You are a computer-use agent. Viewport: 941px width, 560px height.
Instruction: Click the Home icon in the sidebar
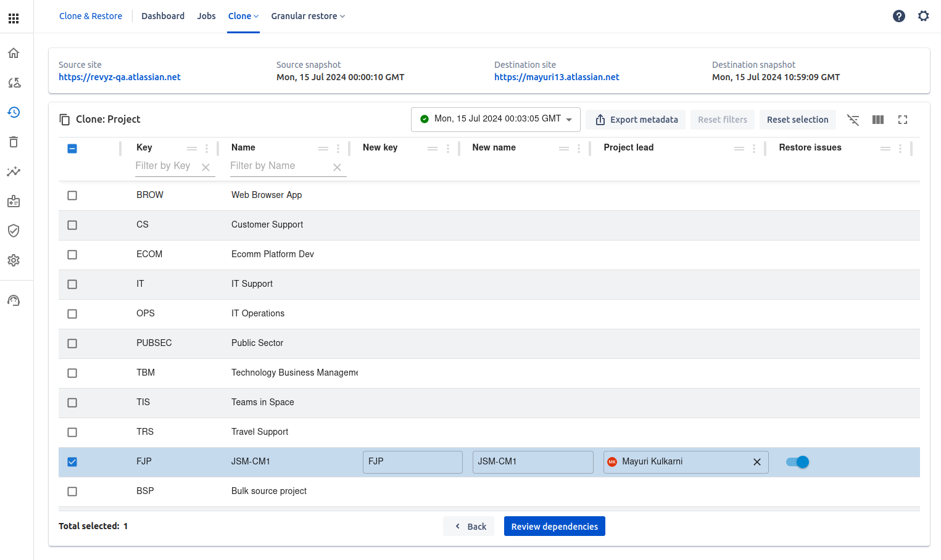coord(14,53)
